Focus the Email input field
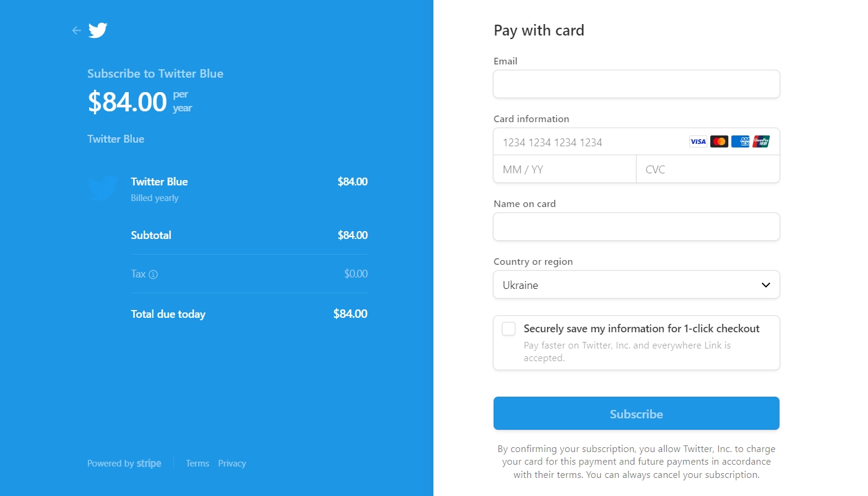This screenshot has width=868, height=496. (636, 84)
